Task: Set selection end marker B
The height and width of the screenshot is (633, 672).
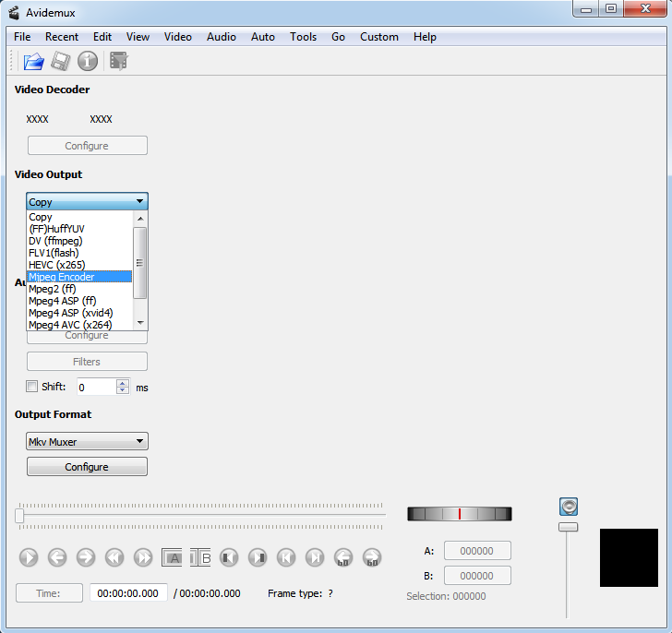Action: tap(201, 557)
